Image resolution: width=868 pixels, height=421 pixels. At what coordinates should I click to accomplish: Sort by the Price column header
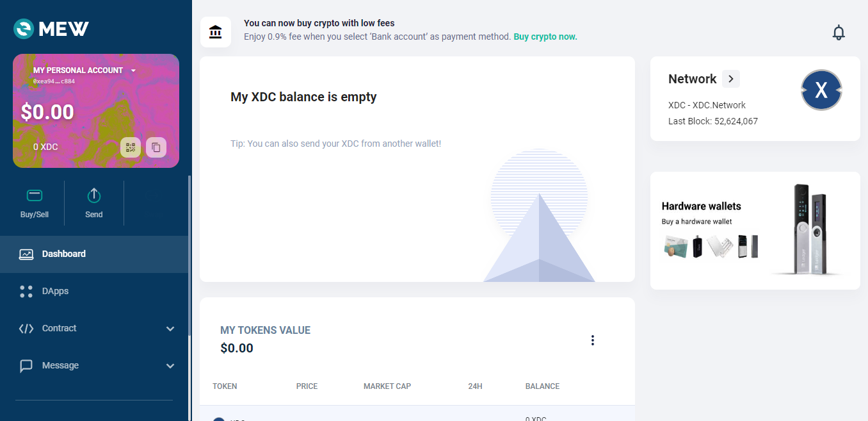(307, 386)
